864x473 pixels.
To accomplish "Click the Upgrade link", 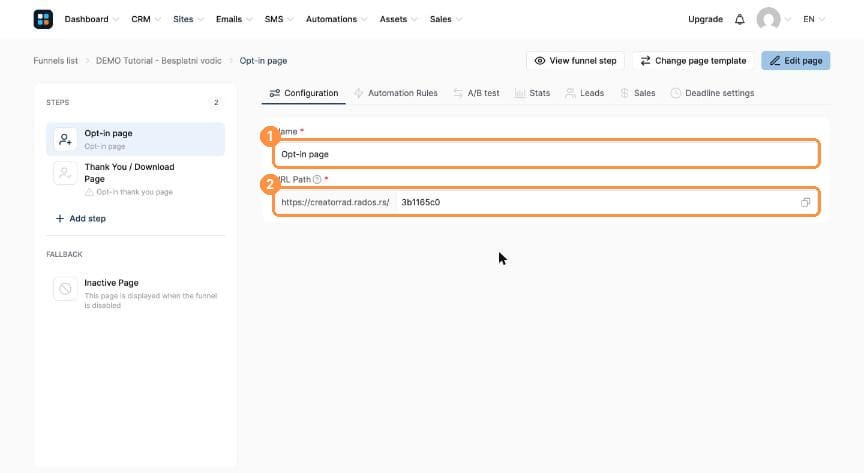I will click(x=705, y=19).
